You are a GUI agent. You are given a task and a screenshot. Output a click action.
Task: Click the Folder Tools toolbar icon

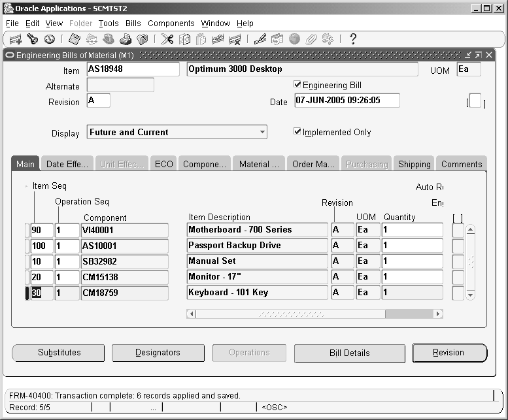pos(328,39)
